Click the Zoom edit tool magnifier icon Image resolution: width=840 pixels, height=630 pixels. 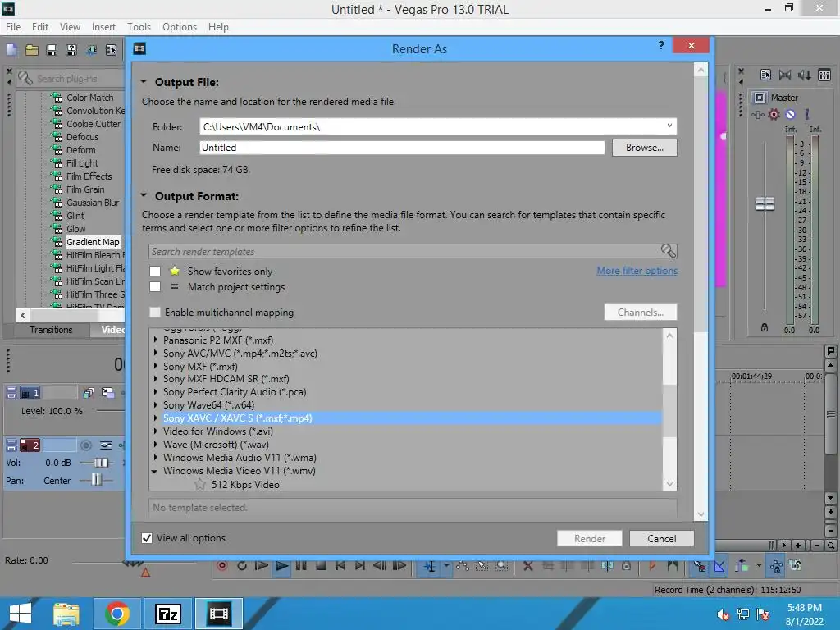click(501, 566)
